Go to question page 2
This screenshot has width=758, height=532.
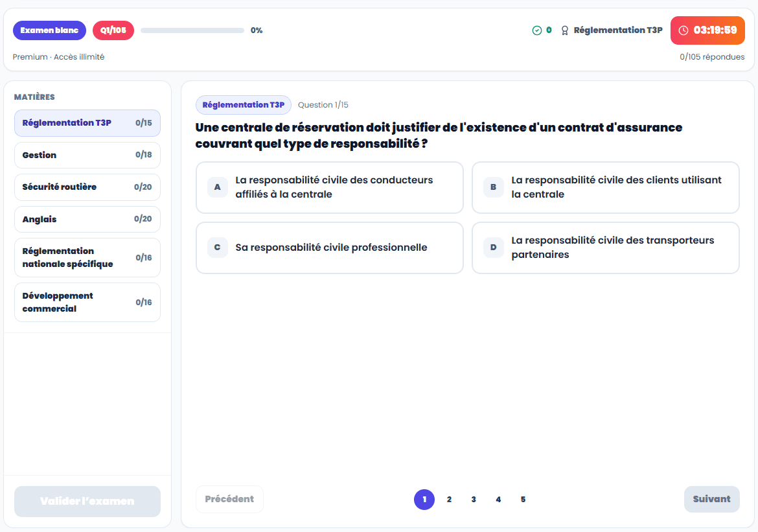point(449,500)
